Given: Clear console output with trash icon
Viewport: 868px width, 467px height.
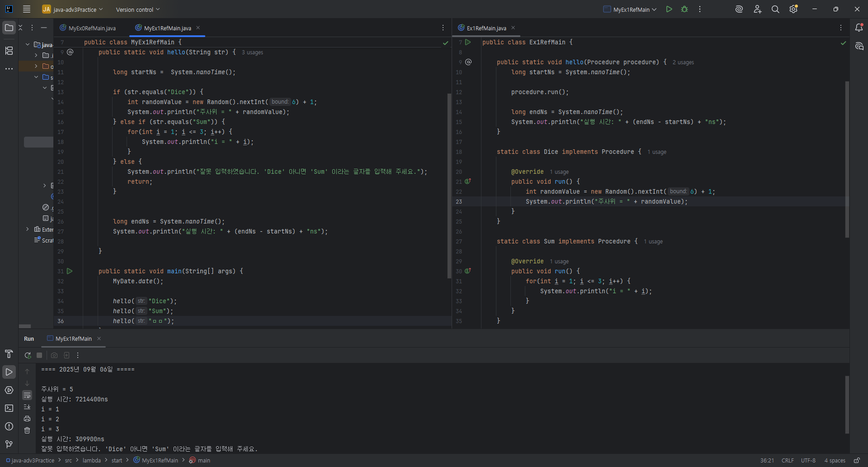Looking at the screenshot, I should pyautogui.click(x=27, y=430).
